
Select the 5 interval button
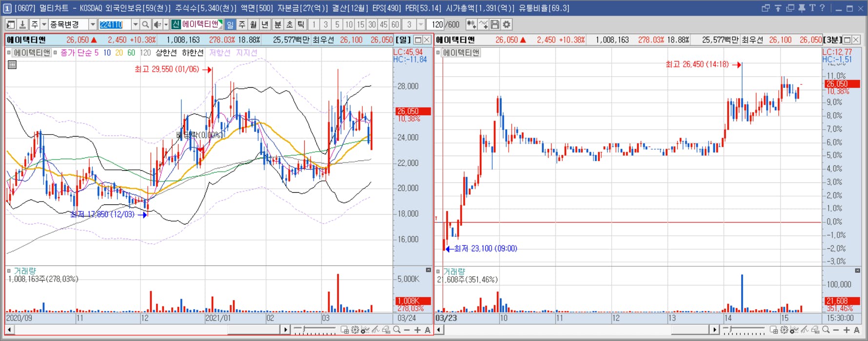click(x=337, y=24)
